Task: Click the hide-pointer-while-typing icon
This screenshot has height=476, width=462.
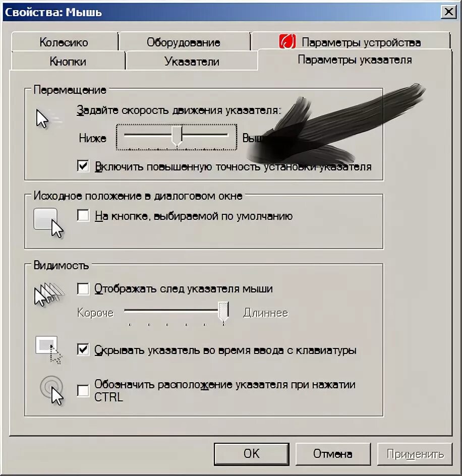Action: (48, 350)
